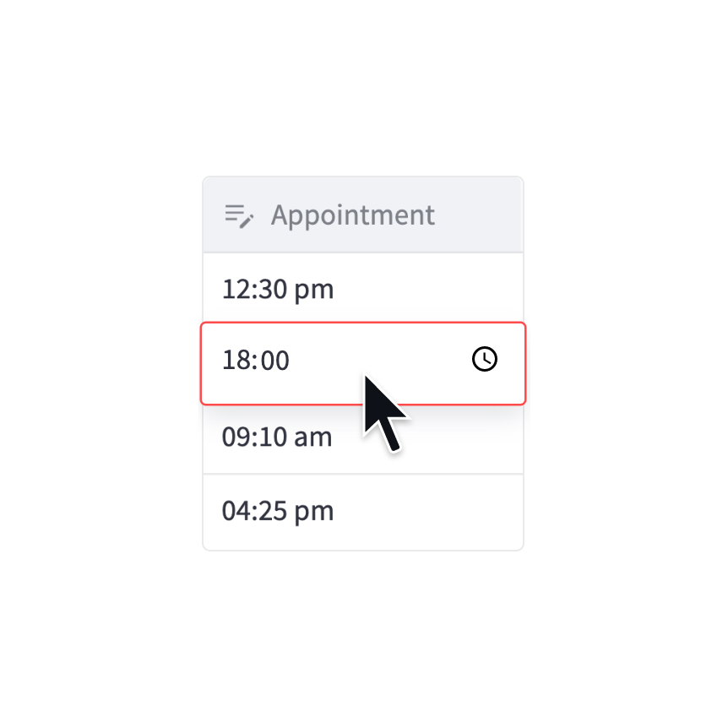
Task: Click the form icon in the Appointment header
Action: (238, 215)
